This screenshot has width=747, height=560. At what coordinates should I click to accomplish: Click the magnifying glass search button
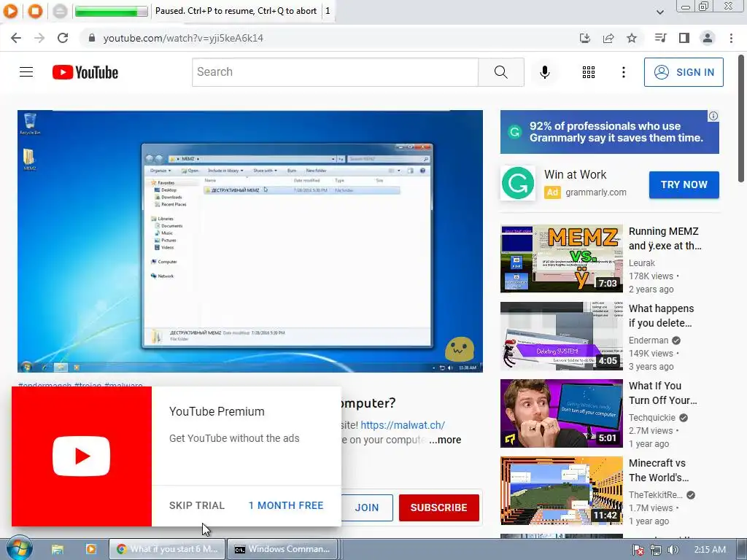point(500,72)
